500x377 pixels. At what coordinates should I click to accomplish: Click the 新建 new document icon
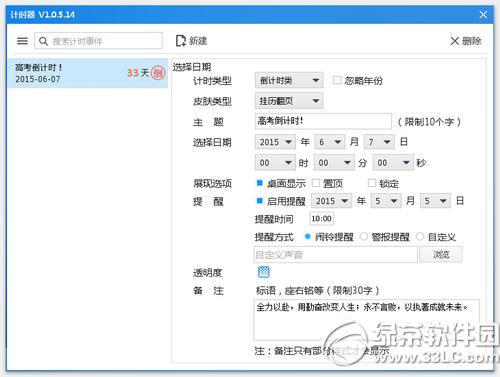[x=180, y=41]
